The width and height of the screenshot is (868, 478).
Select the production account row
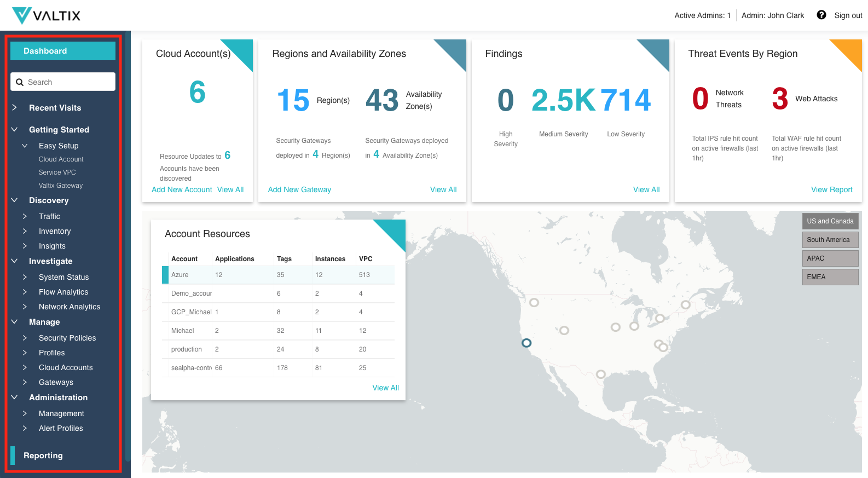[278, 349]
